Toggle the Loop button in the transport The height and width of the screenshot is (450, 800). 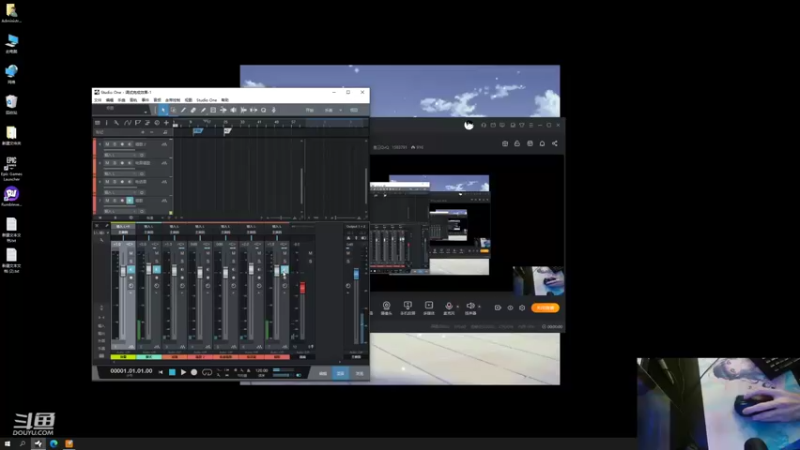click(x=207, y=372)
